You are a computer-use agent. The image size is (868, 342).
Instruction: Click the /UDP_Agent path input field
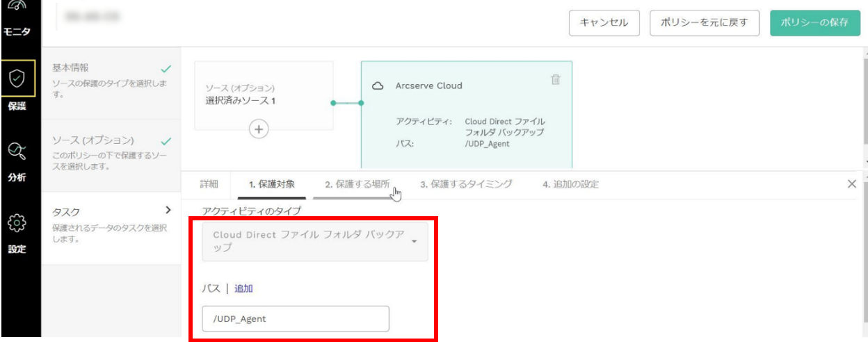[296, 319]
